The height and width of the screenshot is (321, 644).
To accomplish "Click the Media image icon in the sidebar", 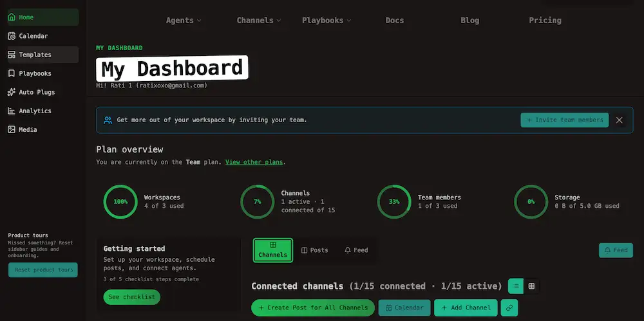I will point(12,129).
